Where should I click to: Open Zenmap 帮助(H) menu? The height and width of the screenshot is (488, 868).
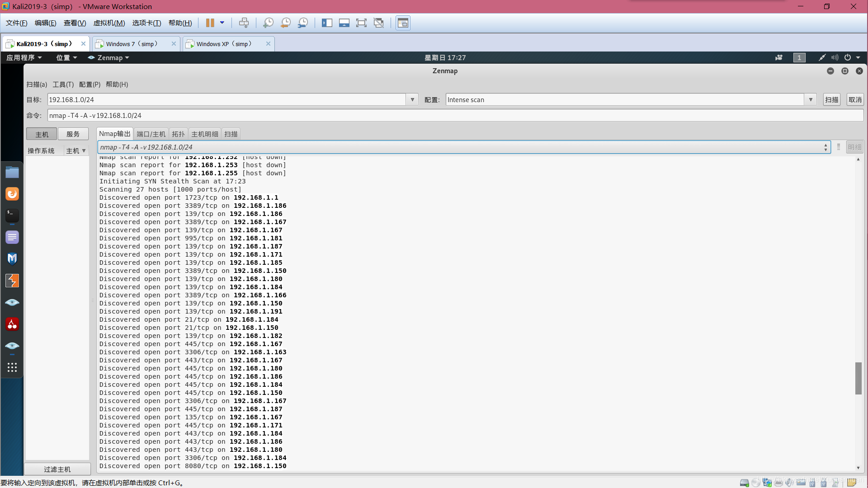click(117, 84)
